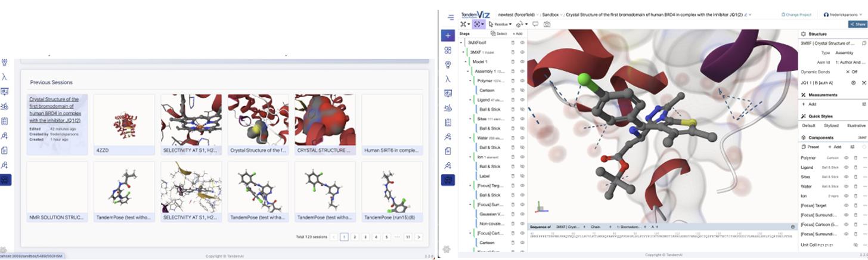Open the grid dashboard icon in right sidebar

tap(448, 50)
